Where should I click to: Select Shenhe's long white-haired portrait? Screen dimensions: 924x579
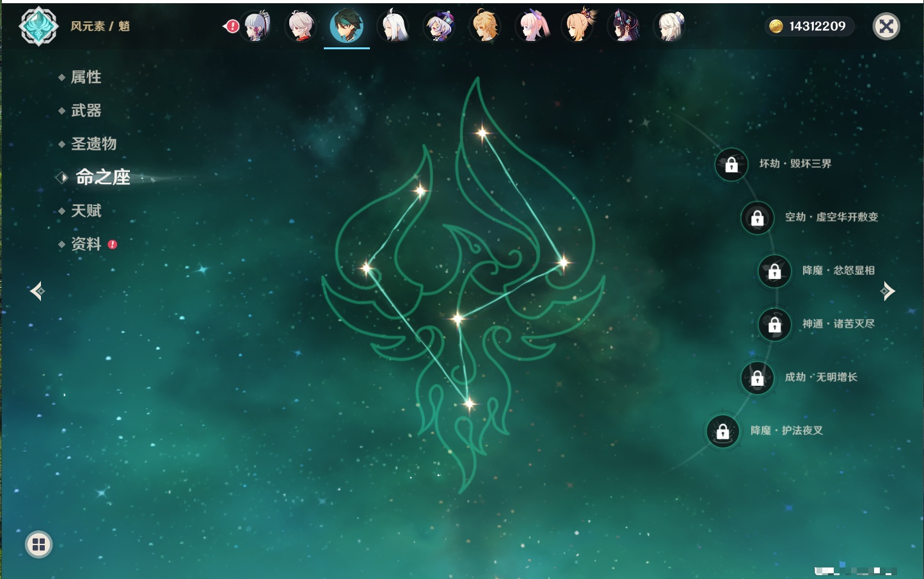[394, 26]
